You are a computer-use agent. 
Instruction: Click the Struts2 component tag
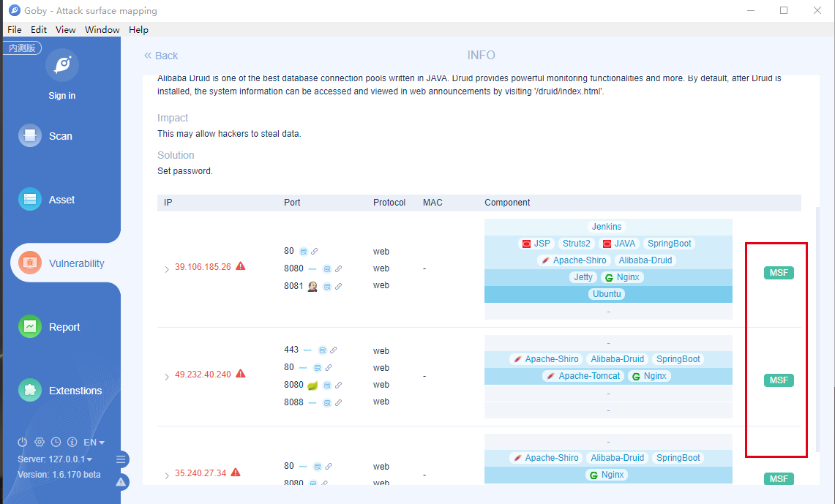576,243
